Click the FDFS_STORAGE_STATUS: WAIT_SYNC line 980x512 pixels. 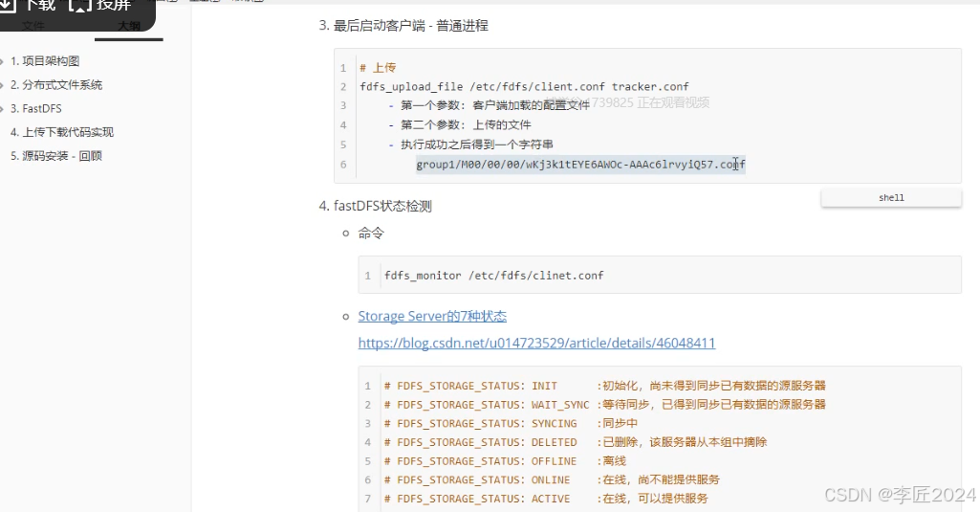pos(604,405)
